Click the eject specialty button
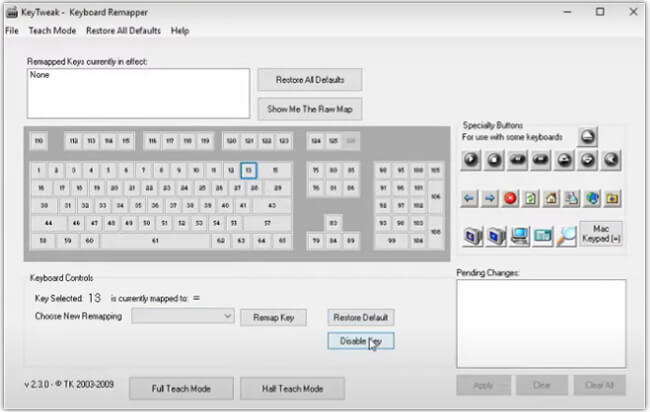 pos(587,137)
